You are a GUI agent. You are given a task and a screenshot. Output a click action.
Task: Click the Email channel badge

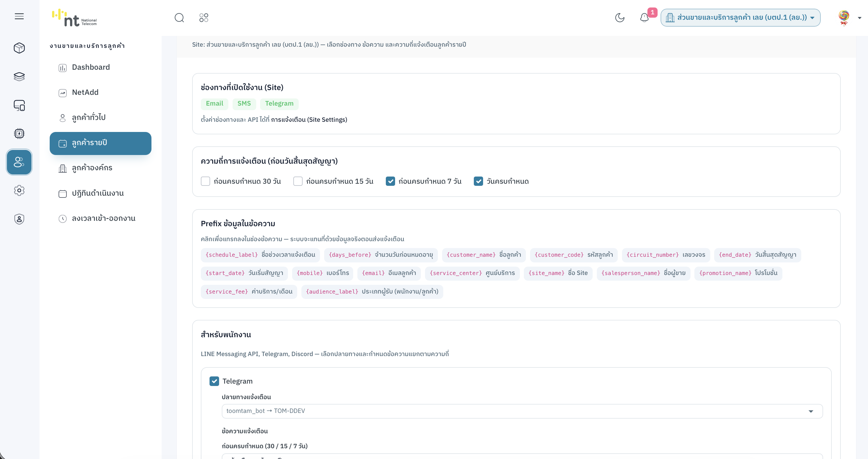tap(214, 104)
